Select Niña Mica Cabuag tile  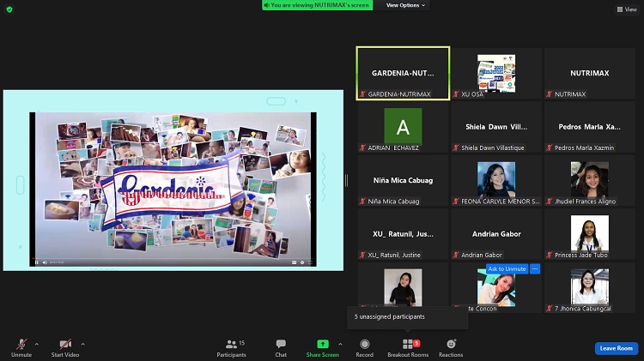tap(403, 180)
